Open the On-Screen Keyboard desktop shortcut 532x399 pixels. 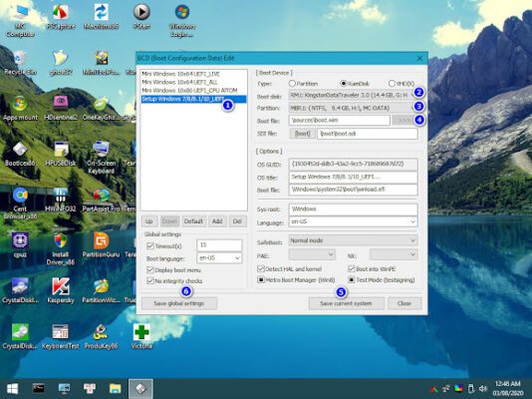pos(101,158)
